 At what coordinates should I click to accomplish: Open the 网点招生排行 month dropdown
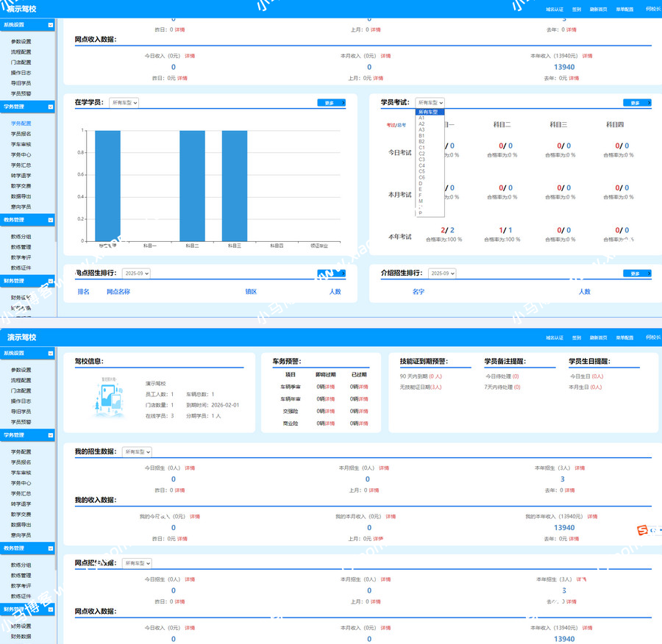pos(136,273)
